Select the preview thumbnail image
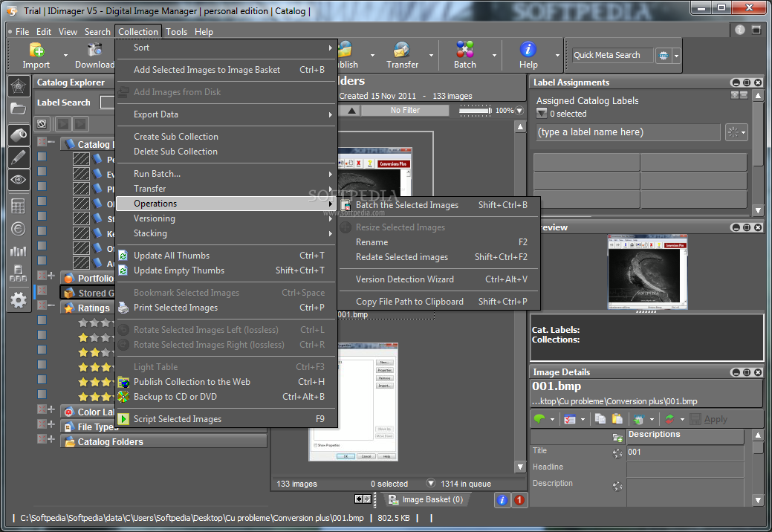This screenshot has width=772, height=532. point(647,272)
